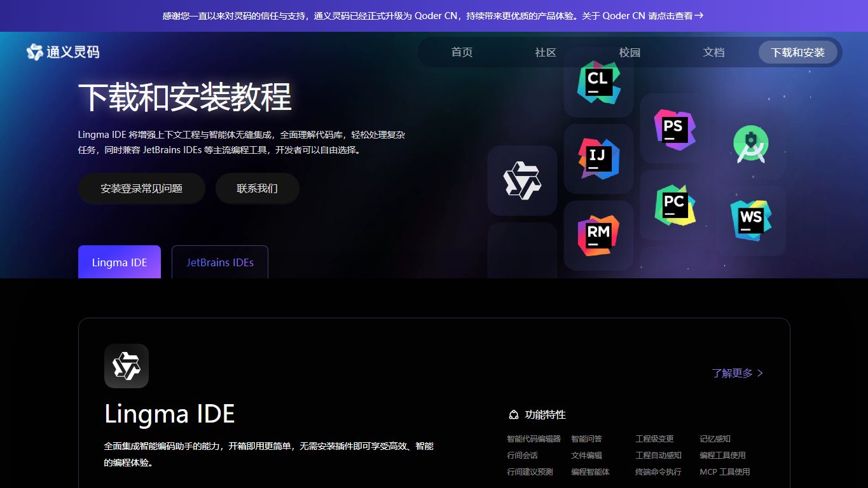The image size is (868, 488).
Task: Switch to the JetBrains IDEs tab
Action: pos(220,262)
